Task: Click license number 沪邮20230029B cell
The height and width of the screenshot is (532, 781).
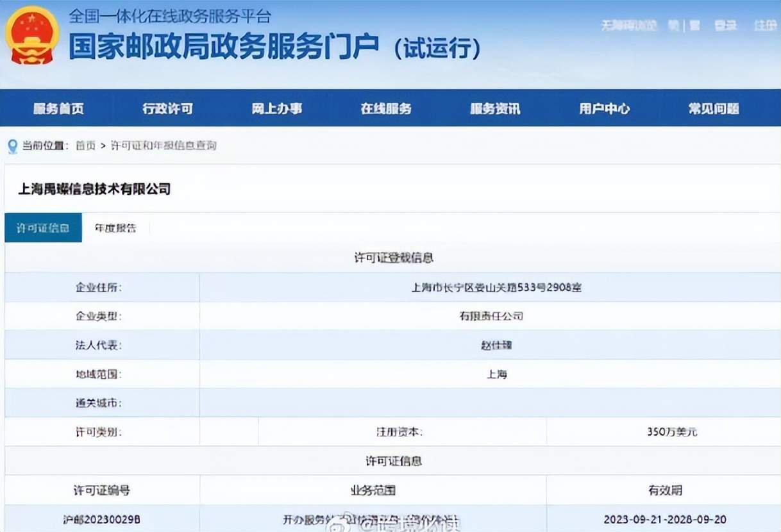Action: click(102, 519)
